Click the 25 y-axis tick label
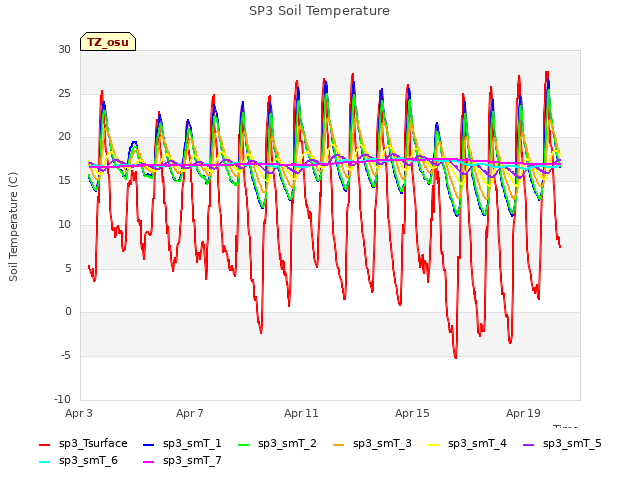Viewport: 640px width, 480px height. [64, 93]
